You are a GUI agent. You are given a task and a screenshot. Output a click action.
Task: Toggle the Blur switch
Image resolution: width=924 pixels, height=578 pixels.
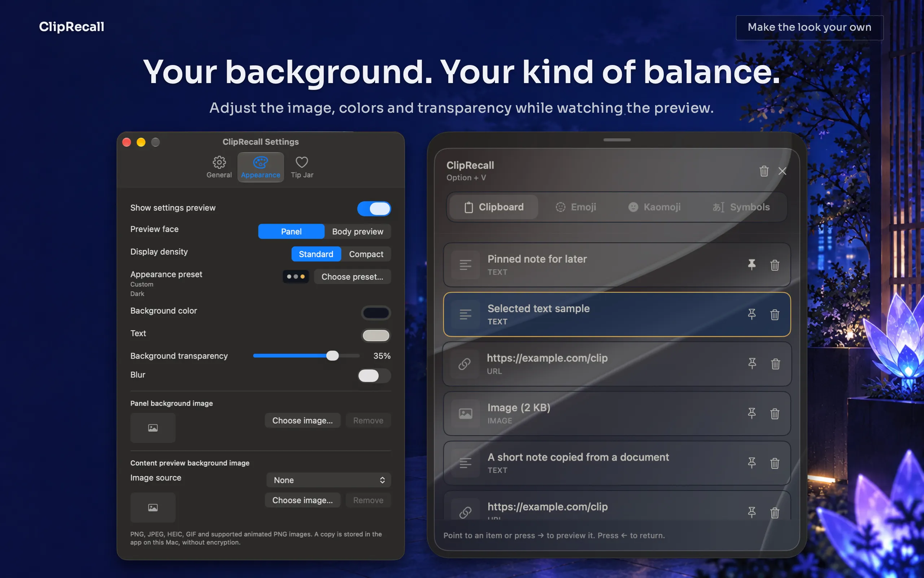click(x=374, y=375)
